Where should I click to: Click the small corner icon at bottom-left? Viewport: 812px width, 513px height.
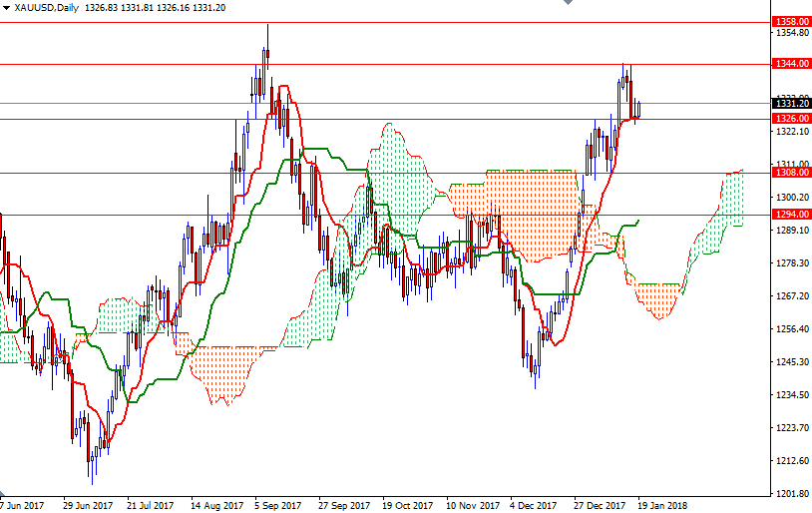click(x=4, y=496)
